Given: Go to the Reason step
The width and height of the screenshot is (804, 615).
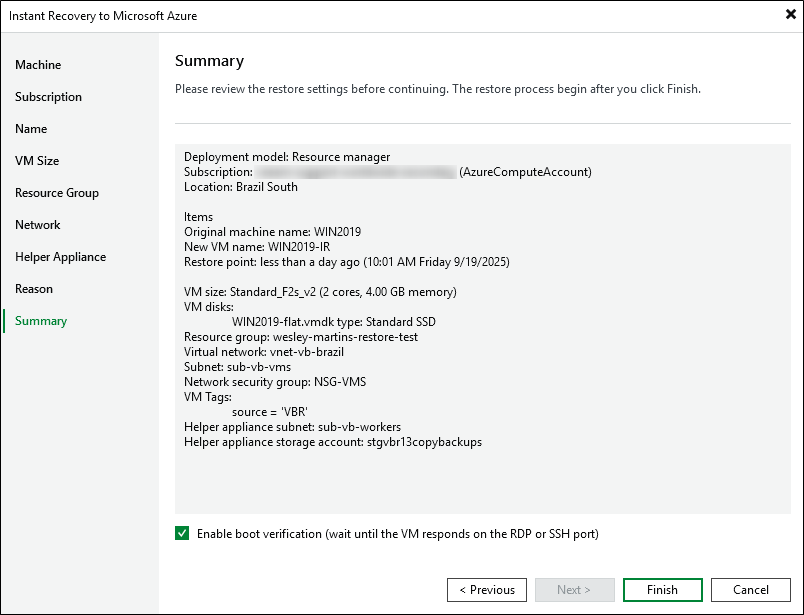Looking at the screenshot, I should click(34, 289).
